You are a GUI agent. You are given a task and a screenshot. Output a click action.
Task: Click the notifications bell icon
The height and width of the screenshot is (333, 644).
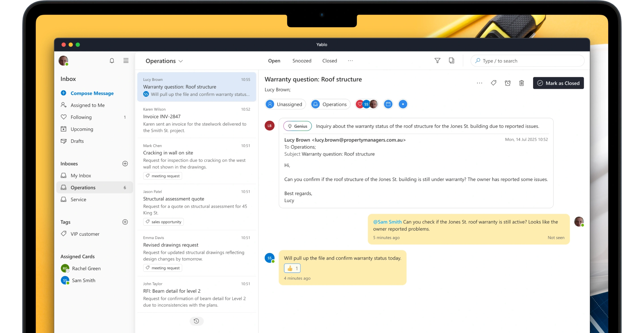(x=112, y=61)
